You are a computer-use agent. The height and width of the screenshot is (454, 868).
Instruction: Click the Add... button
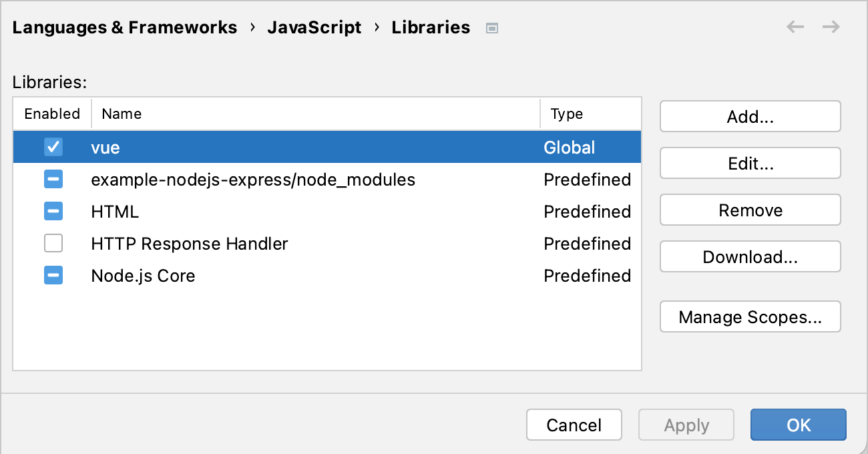point(750,116)
